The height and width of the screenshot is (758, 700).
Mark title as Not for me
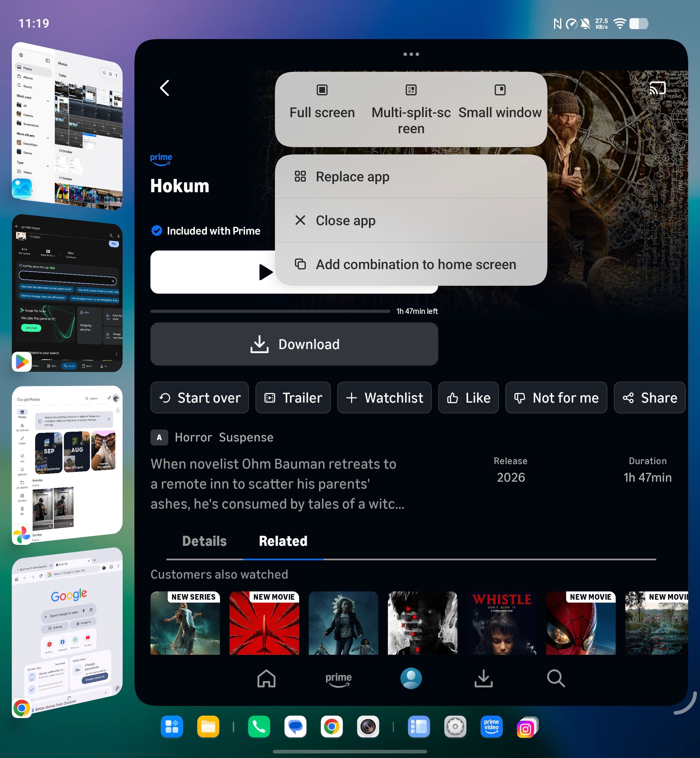(x=556, y=397)
